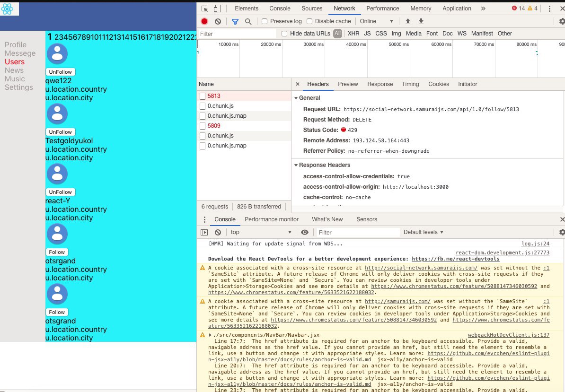Check the Disable cache option
The height and width of the screenshot is (392, 565).
pos(309,21)
